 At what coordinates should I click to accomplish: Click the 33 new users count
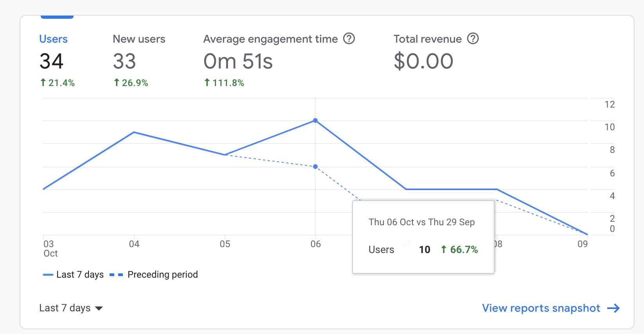tap(124, 61)
